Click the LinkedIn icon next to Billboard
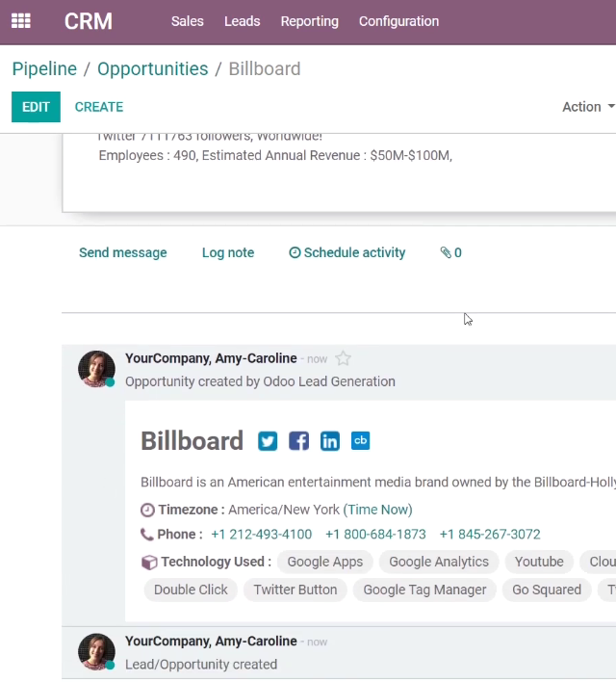This screenshot has width=616, height=682. [330, 441]
